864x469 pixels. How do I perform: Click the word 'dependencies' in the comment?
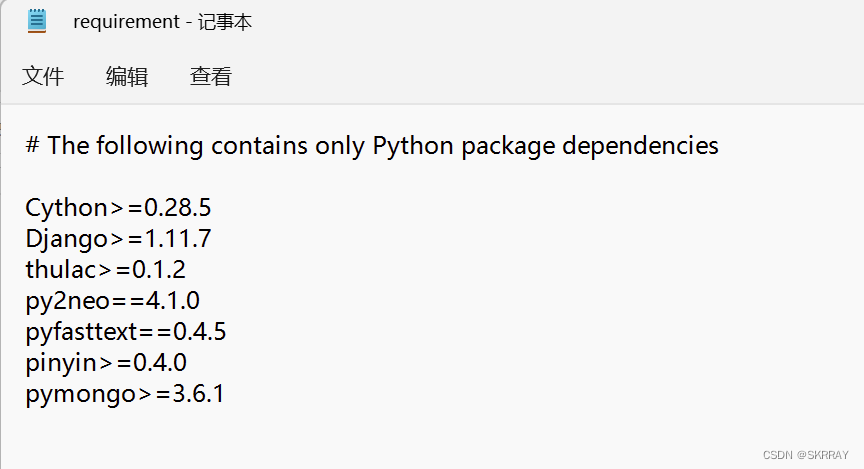[x=640, y=146]
